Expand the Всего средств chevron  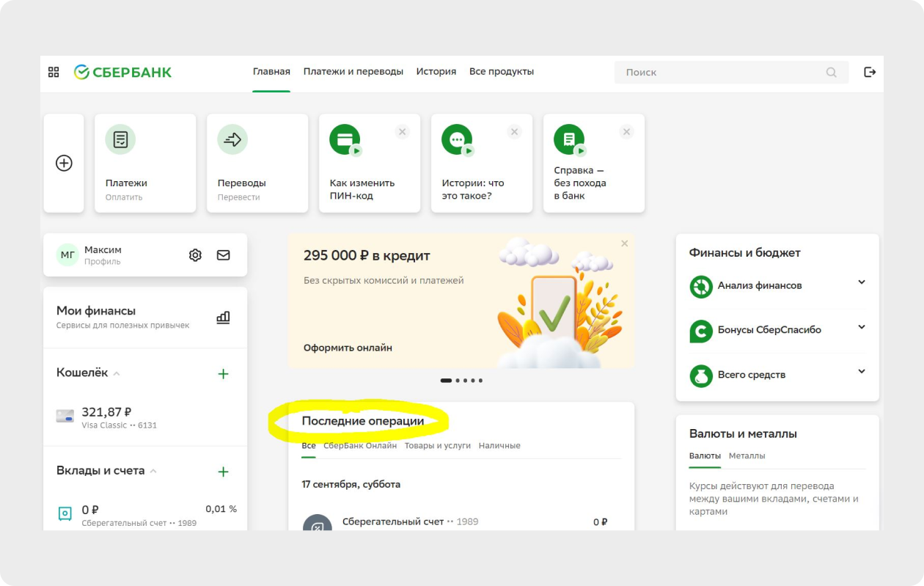tap(862, 372)
